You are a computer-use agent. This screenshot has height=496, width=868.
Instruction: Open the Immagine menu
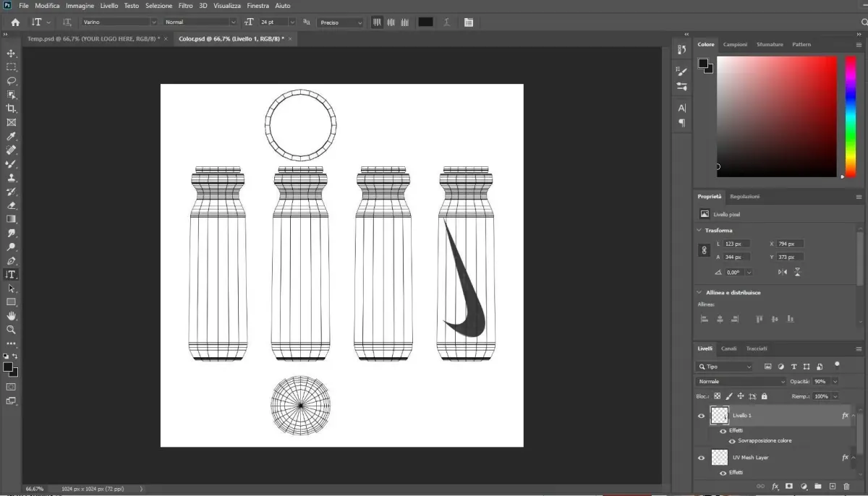click(80, 5)
